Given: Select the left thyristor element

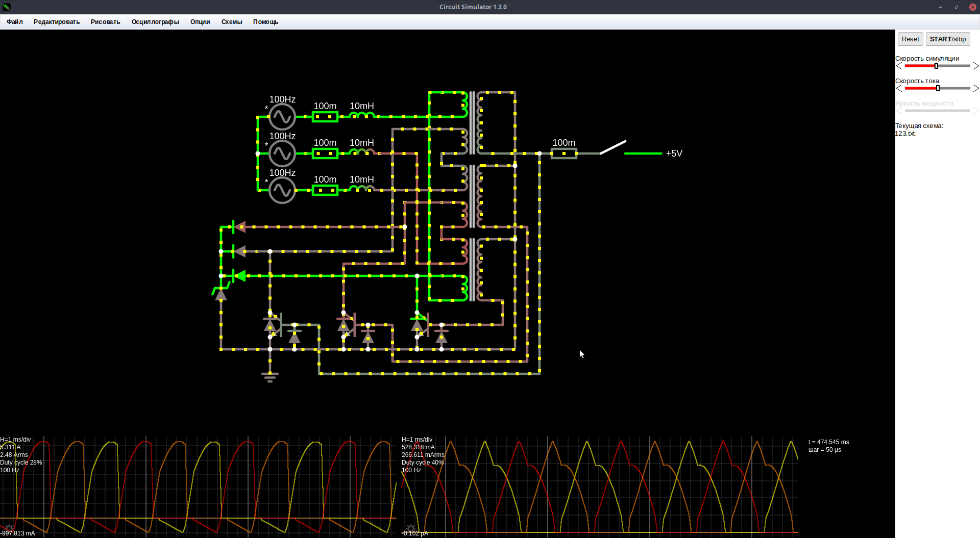Looking at the screenshot, I should [x=273, y=325].
